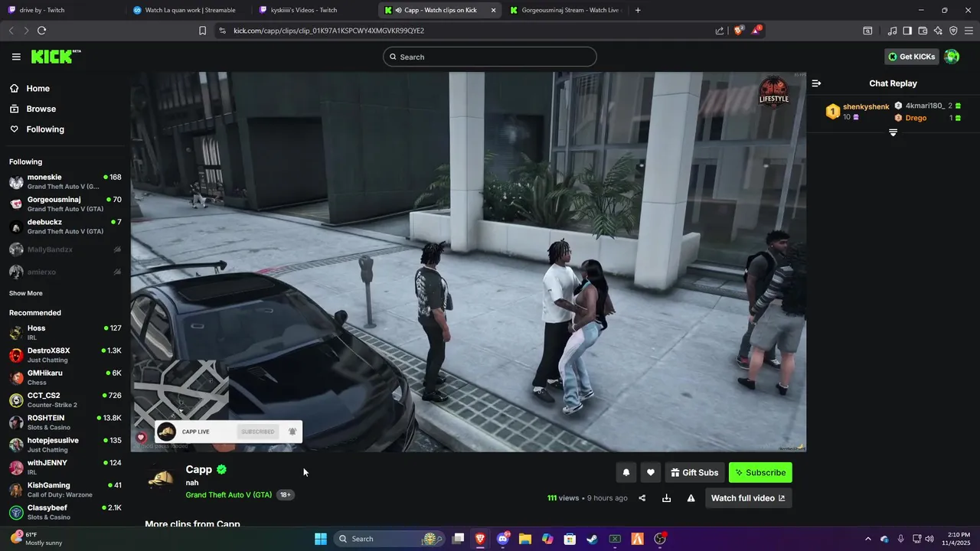Report the clip with warning triangle icon
980x551 pixels.
tap(691, 498)
